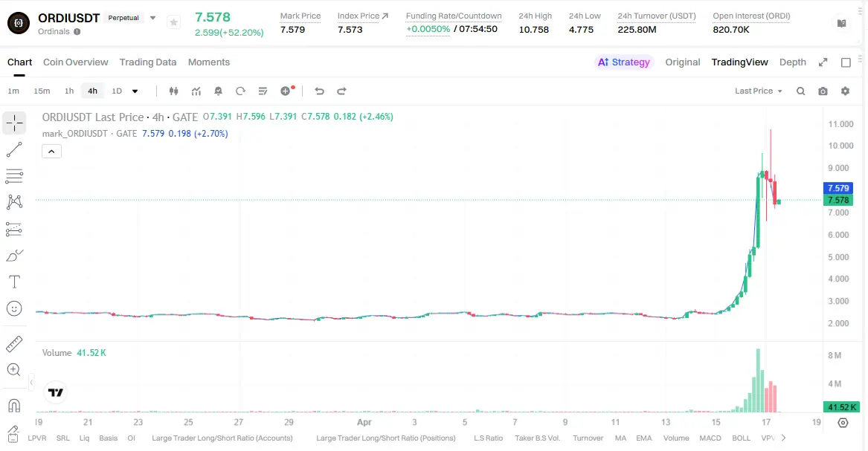Open the emoji icons tool
The width and height of the screenshot is (868, 451).
tap(14, 308)
